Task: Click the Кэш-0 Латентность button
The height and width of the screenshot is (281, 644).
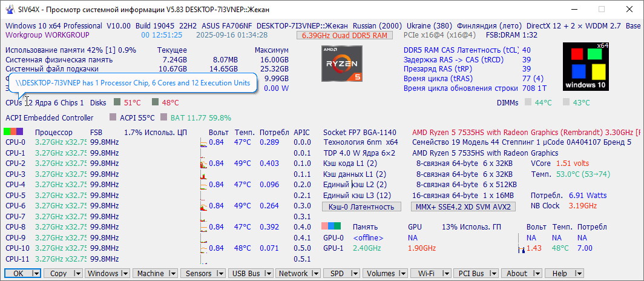Action: [361, 207]
